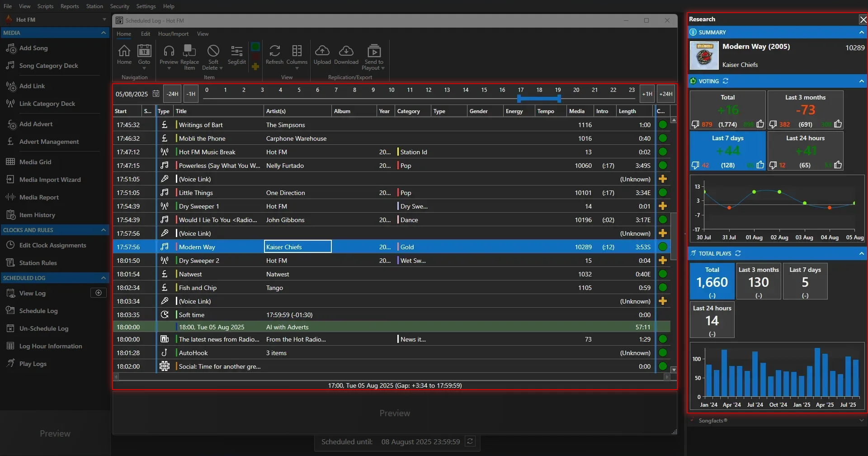Click the -1H button

(191, 94)
